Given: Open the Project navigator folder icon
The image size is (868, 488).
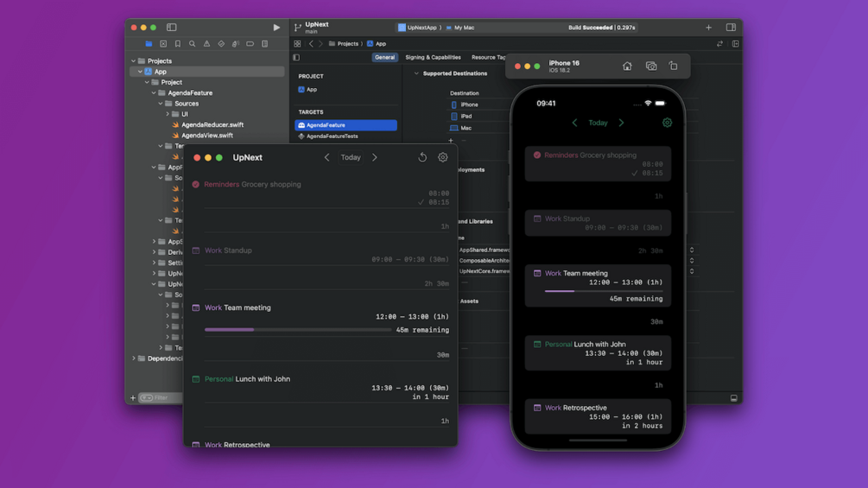Looking at the screenshot, I should (x=149, y=44).
